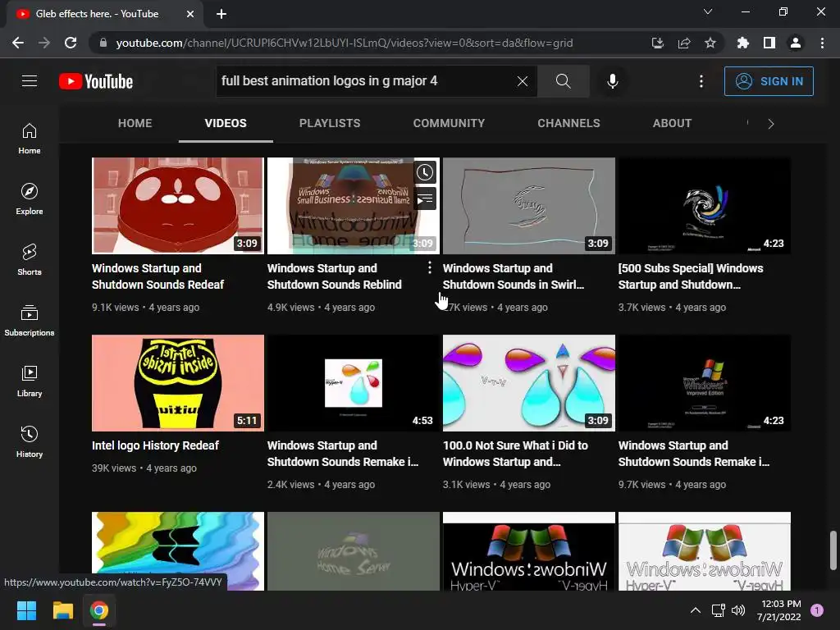840x630 pixels.
Task: Switch to the ABOUT tab
Action: 672,123
